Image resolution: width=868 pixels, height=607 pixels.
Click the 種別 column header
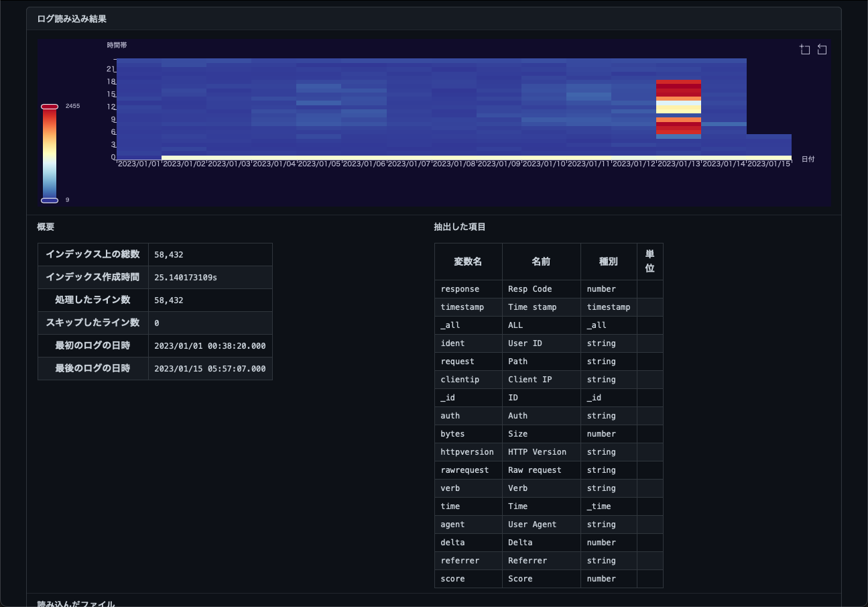coord(608,262)
